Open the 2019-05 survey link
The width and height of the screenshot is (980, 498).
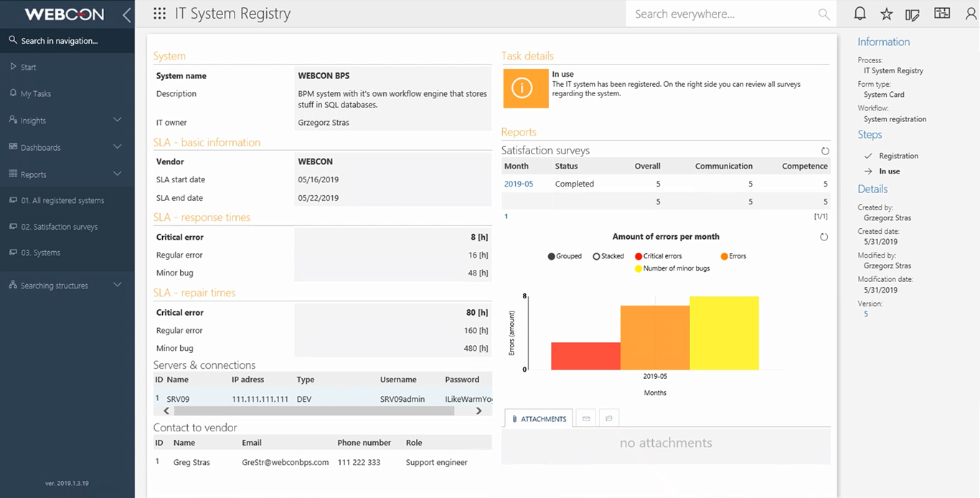[x=519, y=184]
